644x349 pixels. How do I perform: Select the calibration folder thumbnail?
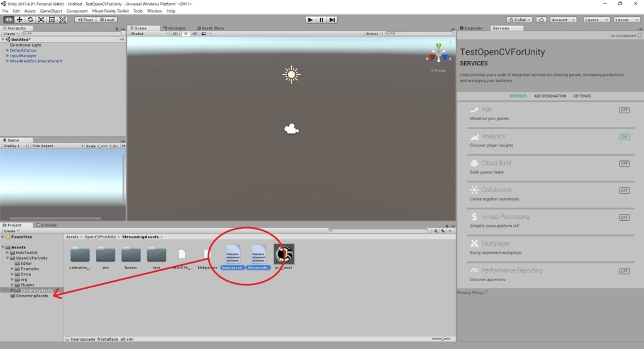(80, 257)
